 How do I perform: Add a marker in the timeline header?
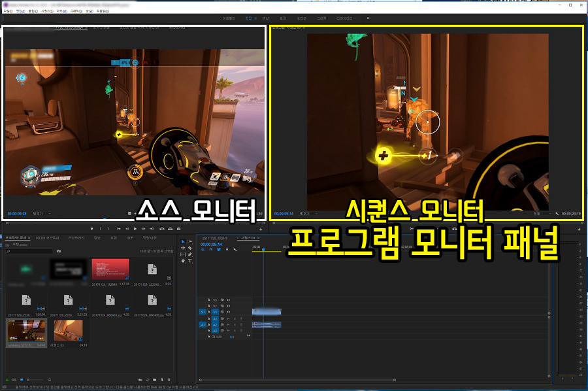pyautogui.click(x=227, y=250)
